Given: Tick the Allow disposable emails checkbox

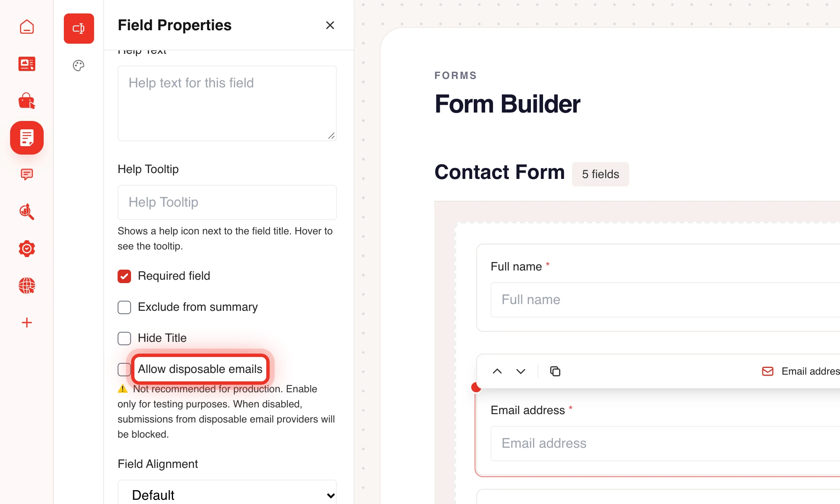Looking at the screenshot, I should tap(124, 370).
